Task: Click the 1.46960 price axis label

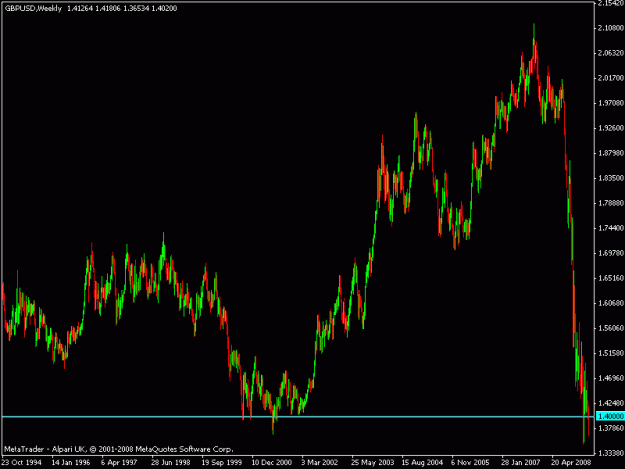Action: pos(611,378)
